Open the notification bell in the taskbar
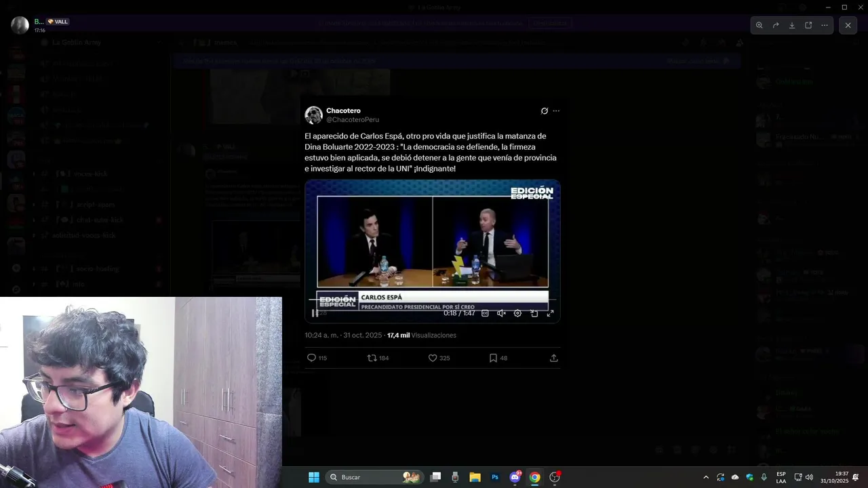This screenshot has height=488, width=868. (x=856, y=477)
